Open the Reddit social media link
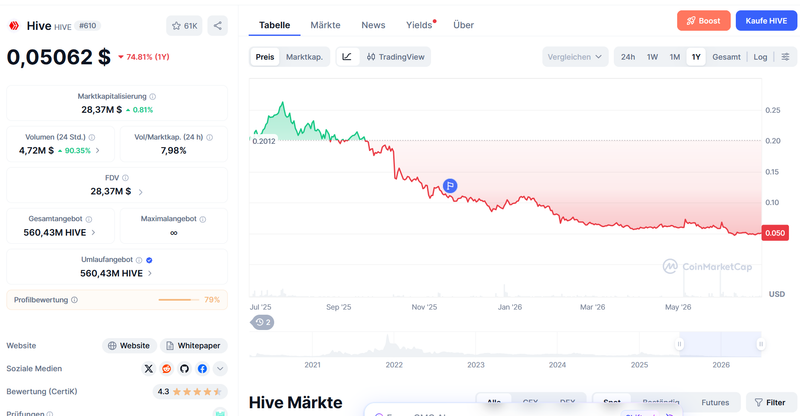800x416 pixels. [x=166, y=369]
